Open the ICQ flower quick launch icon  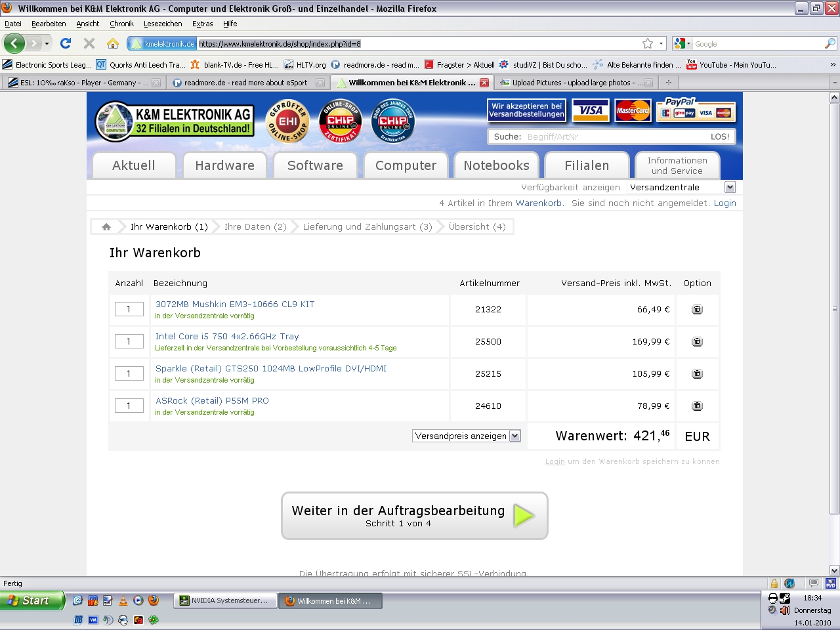(154, 619)
